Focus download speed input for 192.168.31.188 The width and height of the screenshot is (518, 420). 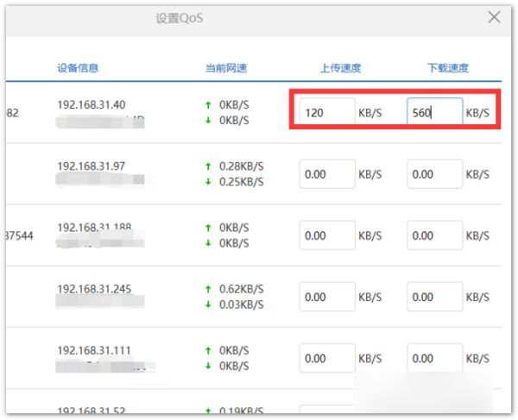coord(434,235)
